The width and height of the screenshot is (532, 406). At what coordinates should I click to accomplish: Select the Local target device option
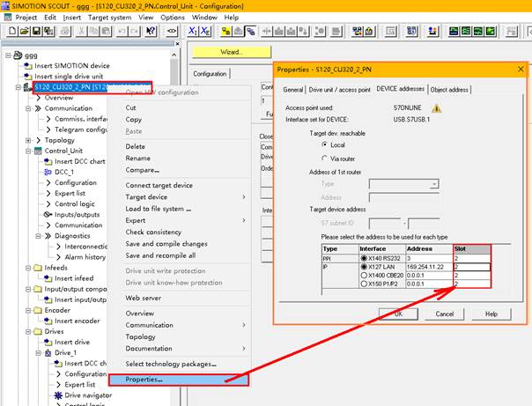(x=326, y=144)
